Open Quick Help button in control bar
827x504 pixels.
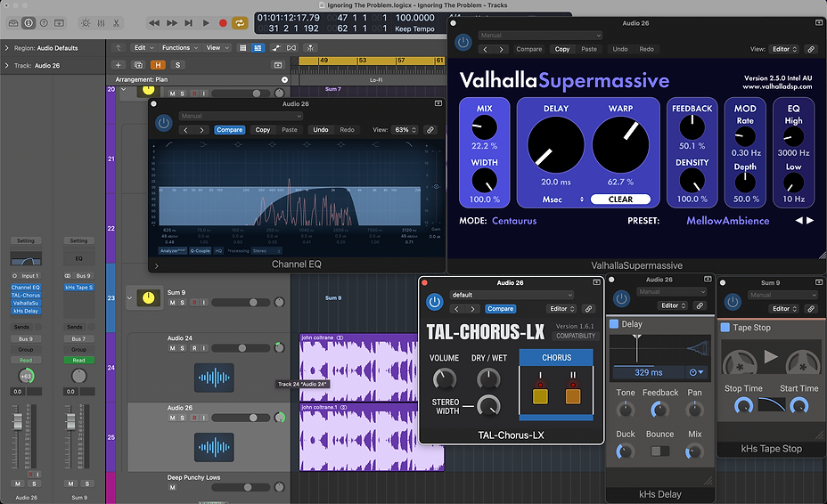(x=44, y=23)
